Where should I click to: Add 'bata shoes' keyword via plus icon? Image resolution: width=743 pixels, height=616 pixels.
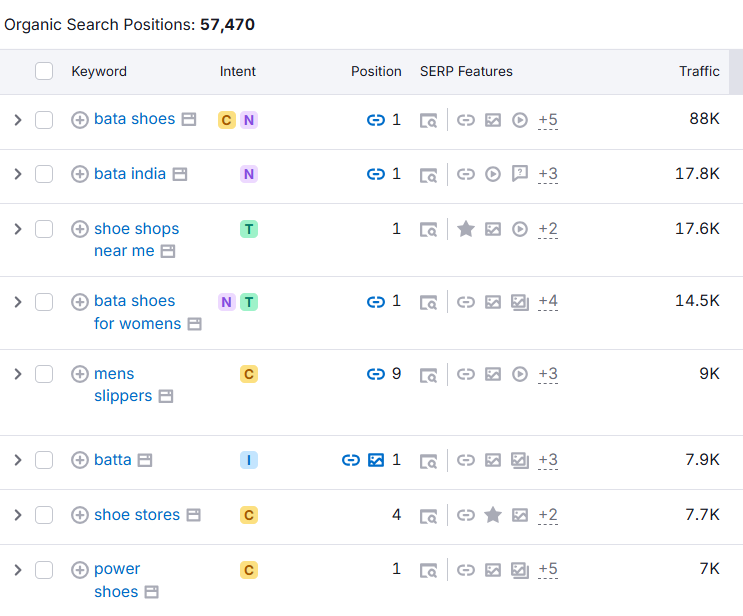[80, 120]
